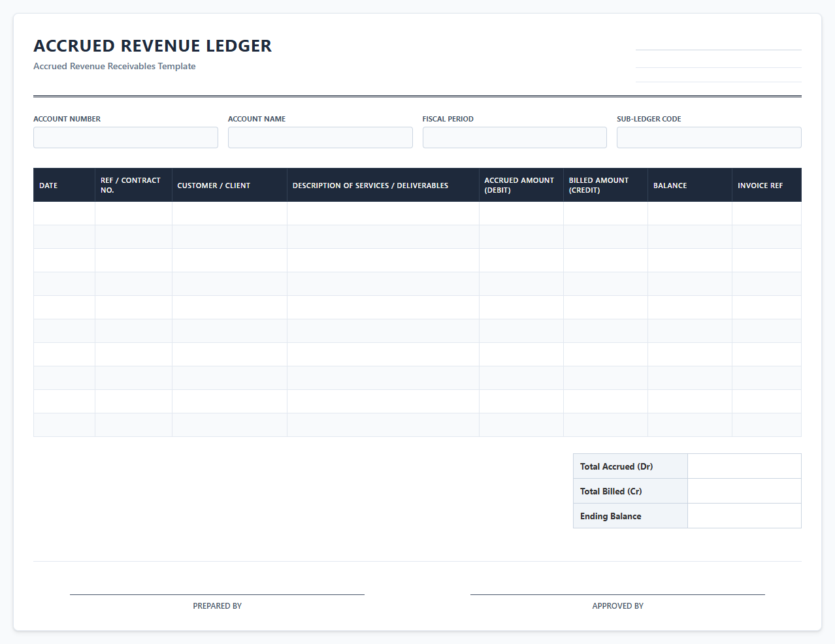835x644 pixels.
Task: Click the Total Billed (Cr) value cell
Action: click(744, 491)
